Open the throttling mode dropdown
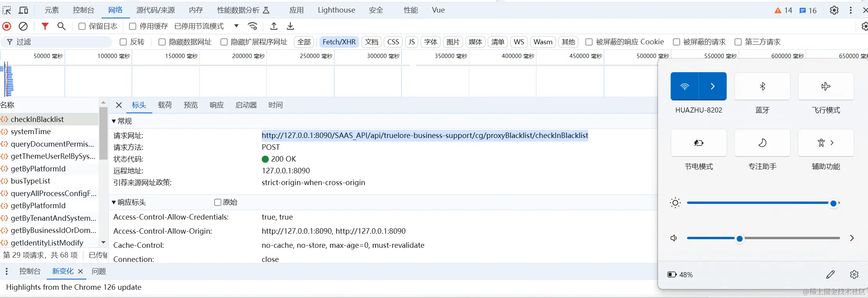 pos(207,26)
